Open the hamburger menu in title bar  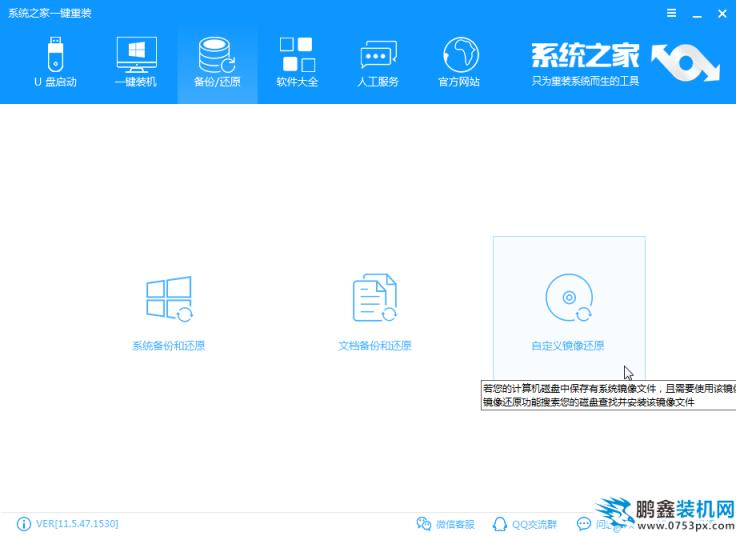click(672, 13)
